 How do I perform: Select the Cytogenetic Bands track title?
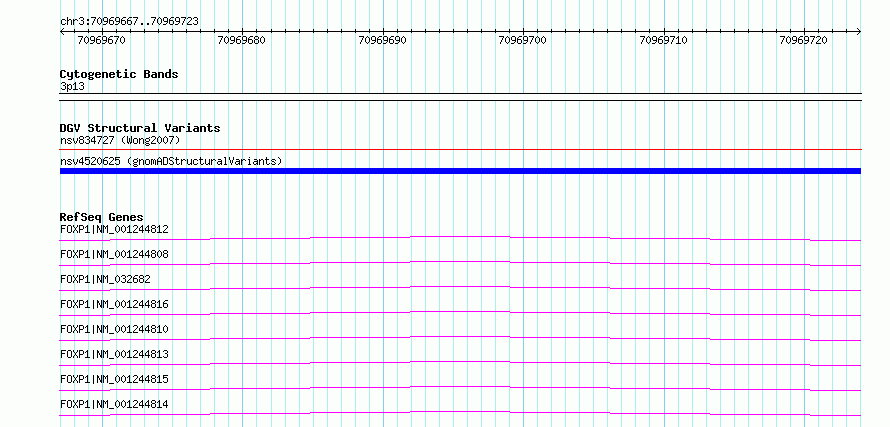(119, 74)
